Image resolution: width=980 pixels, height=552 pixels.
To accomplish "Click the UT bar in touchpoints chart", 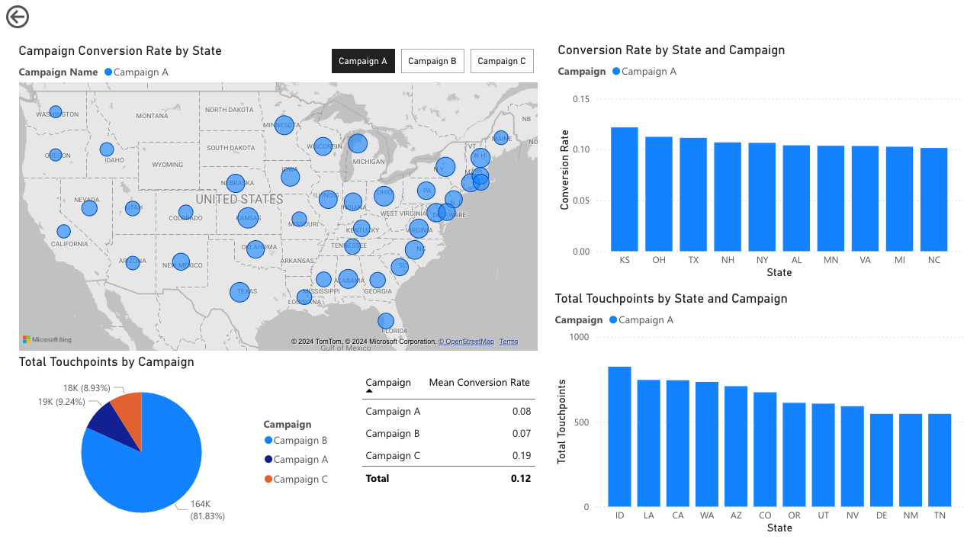I will click(x=823, y=455).
